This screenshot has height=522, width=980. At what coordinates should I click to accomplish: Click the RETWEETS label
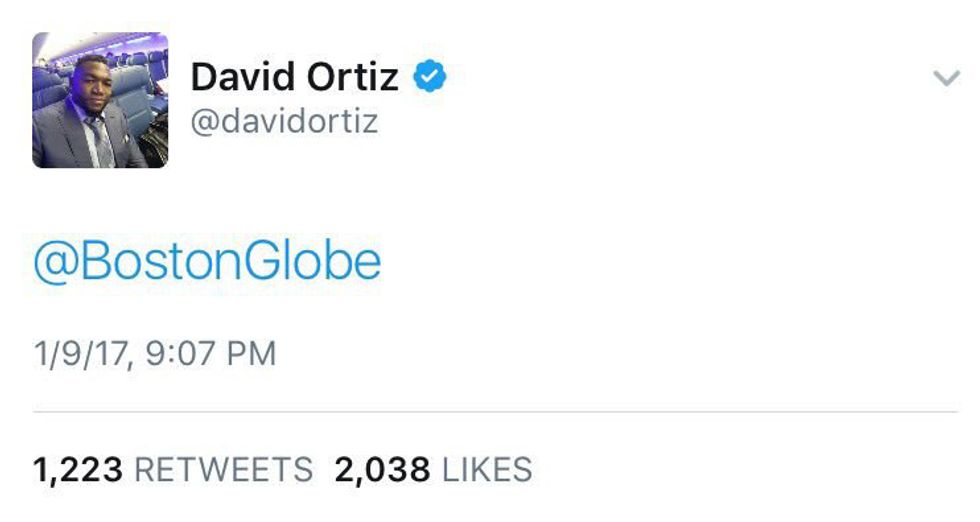[x=223, y=469]
